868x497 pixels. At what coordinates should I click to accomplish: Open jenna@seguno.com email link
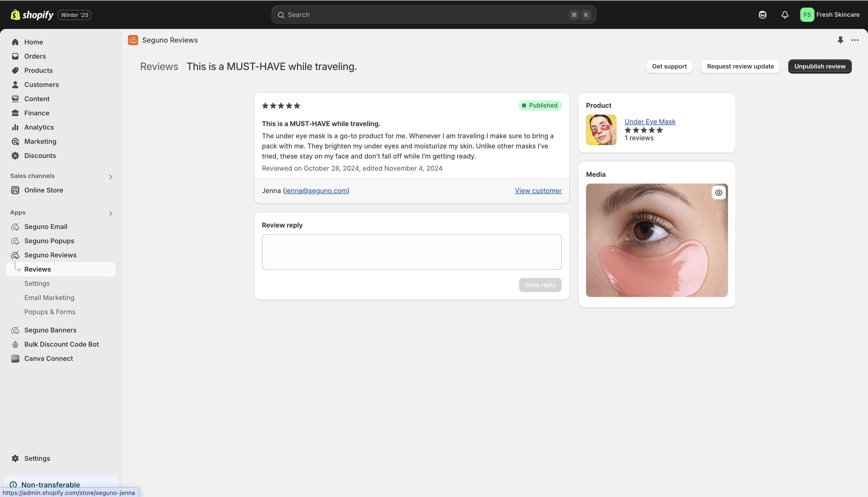coord(316,191)
